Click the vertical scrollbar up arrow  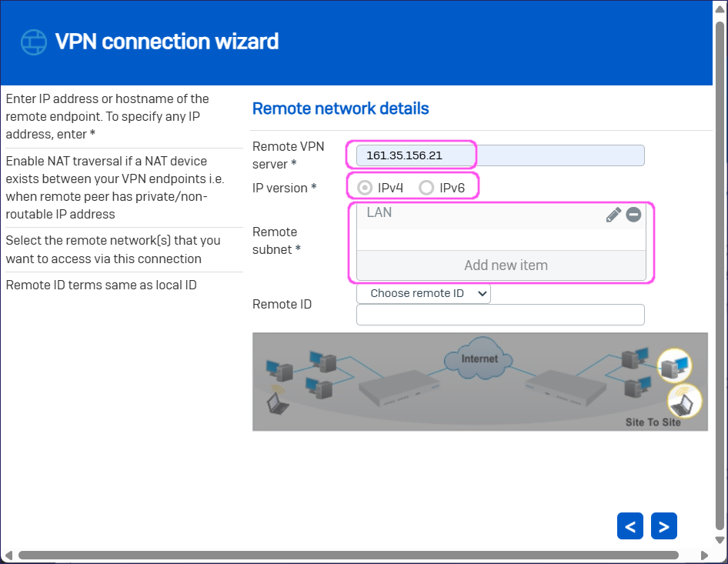click(720, 8)
